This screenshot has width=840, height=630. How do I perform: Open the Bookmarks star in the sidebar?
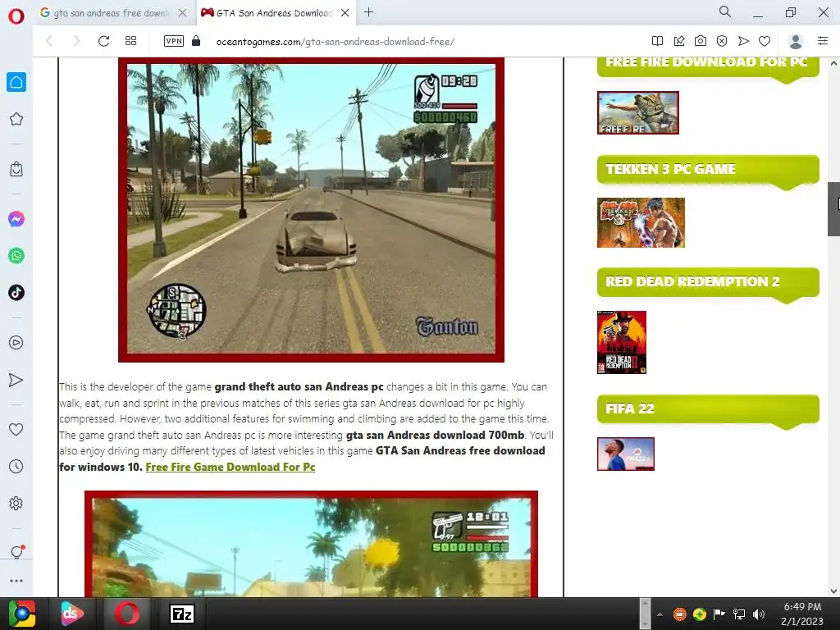pyautogui.click(x=16, y=119)
